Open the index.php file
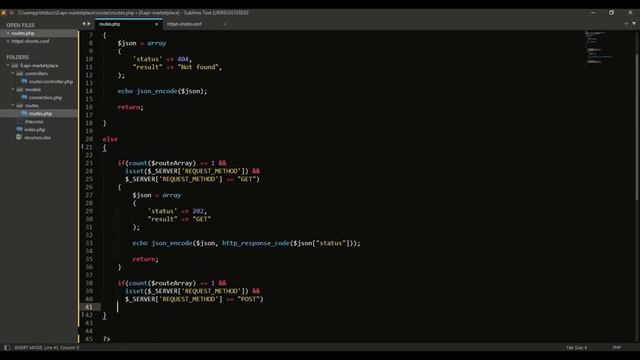Screen dimensions: 640x360 click(35, 129)
